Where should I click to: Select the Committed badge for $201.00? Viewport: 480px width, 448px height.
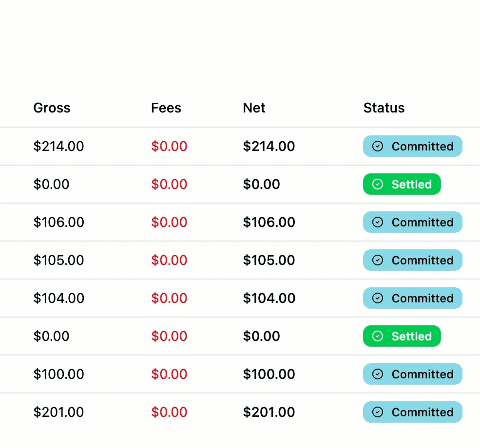pos(413,412)
